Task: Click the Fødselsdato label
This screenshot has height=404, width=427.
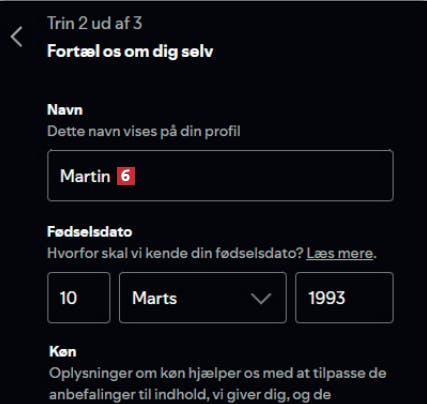Action: tap(90, 232)
